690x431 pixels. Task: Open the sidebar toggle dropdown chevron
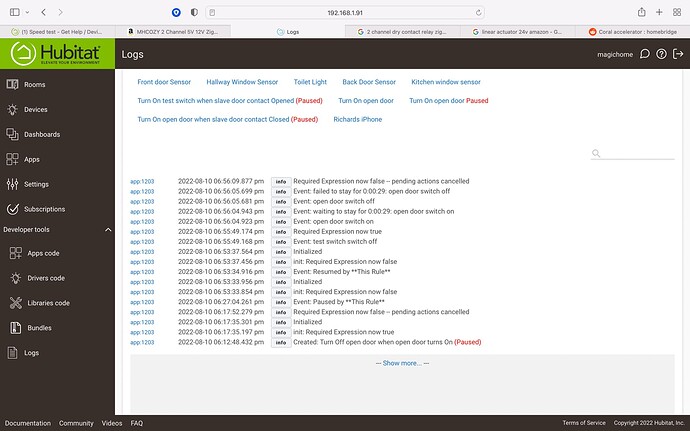[27, 12]
